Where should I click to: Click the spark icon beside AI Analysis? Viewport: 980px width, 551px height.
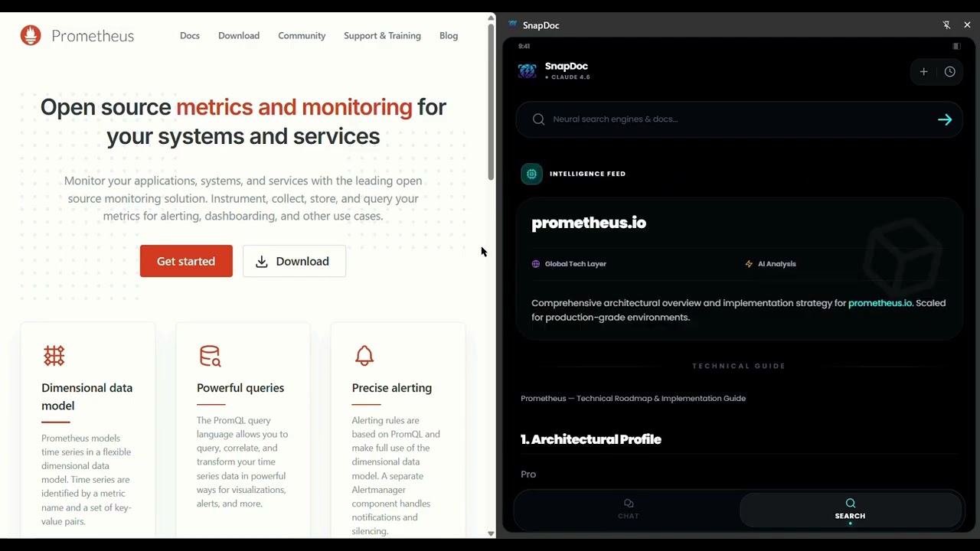749,264
